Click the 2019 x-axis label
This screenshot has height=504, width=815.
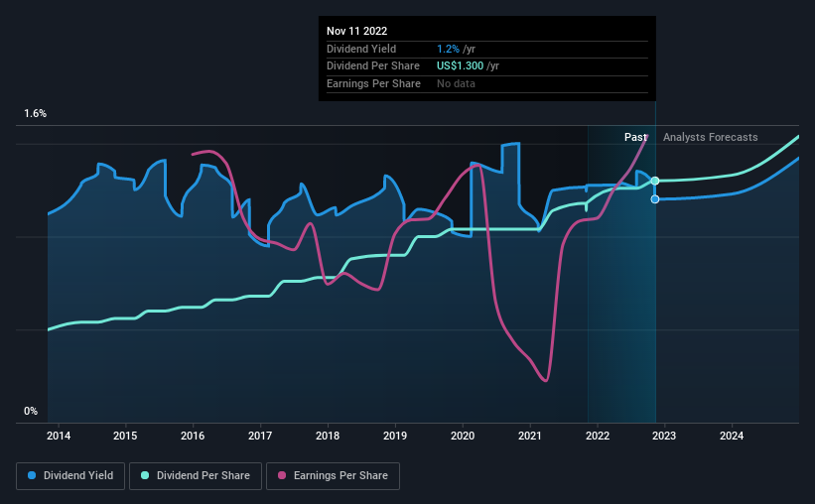pyautogui.click(x=395, y=436)
